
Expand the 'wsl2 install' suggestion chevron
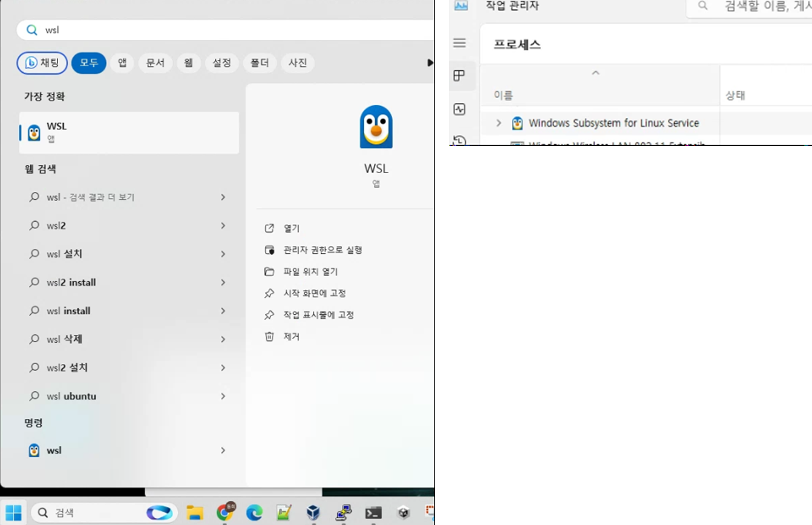click(223, 283)
